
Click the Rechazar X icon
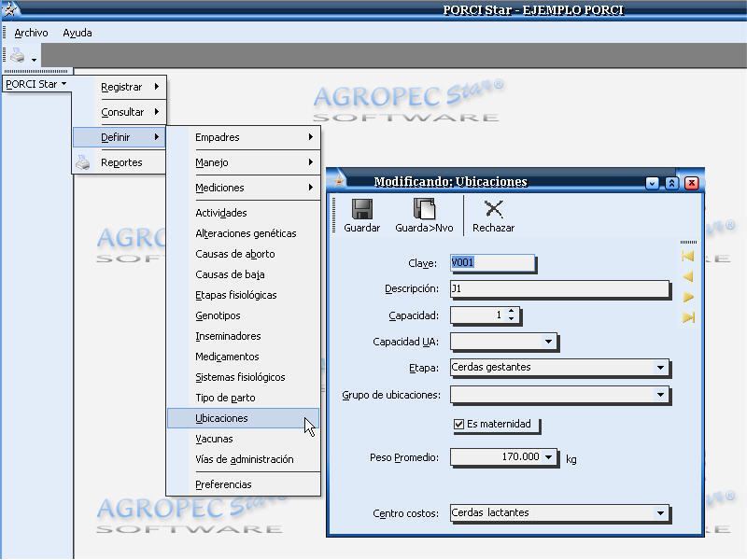(494, 209)
